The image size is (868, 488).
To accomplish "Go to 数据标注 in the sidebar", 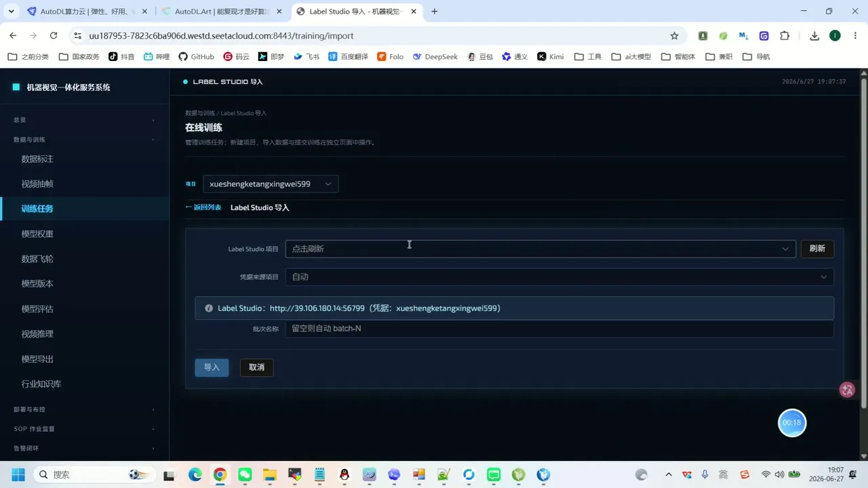I will pos(37,159).
